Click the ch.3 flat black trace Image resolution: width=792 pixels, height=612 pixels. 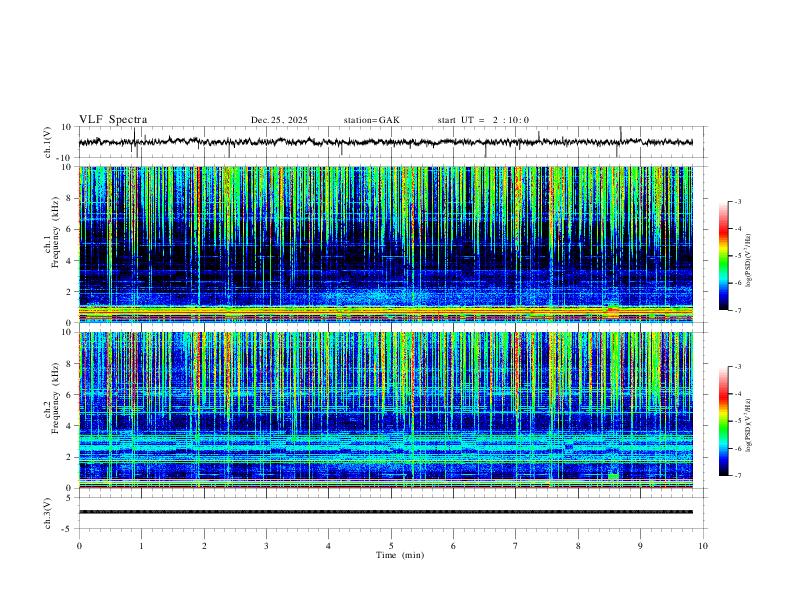(386, 512)
